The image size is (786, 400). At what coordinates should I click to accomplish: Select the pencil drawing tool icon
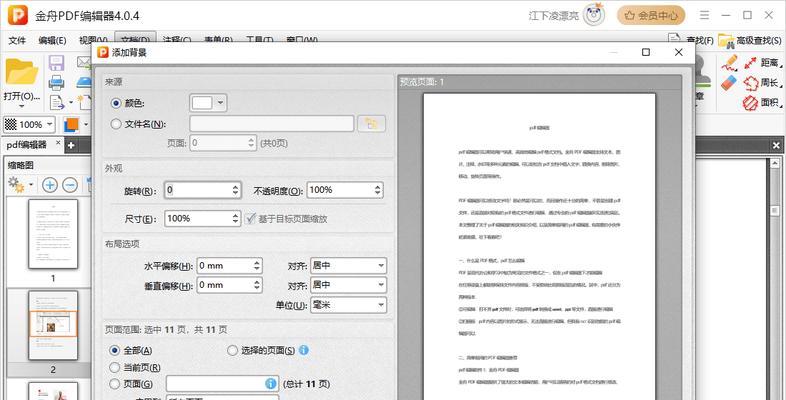point(729,62)
